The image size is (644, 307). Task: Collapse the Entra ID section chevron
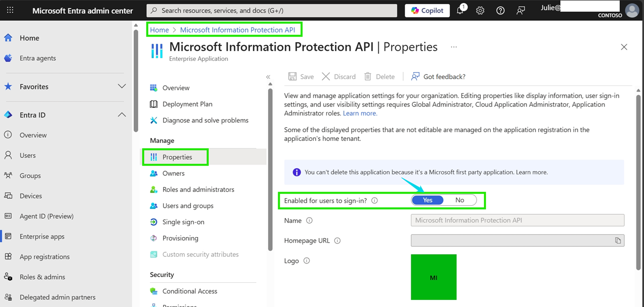[122, 115]
